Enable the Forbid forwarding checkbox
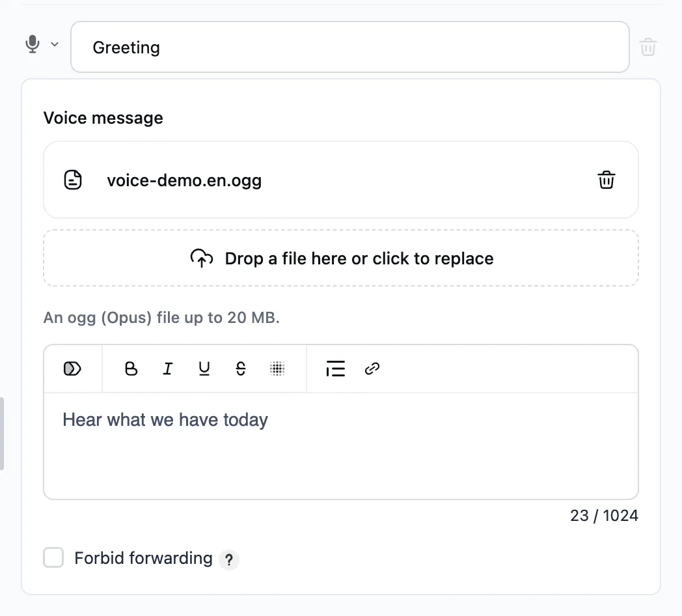 point(53,557)
